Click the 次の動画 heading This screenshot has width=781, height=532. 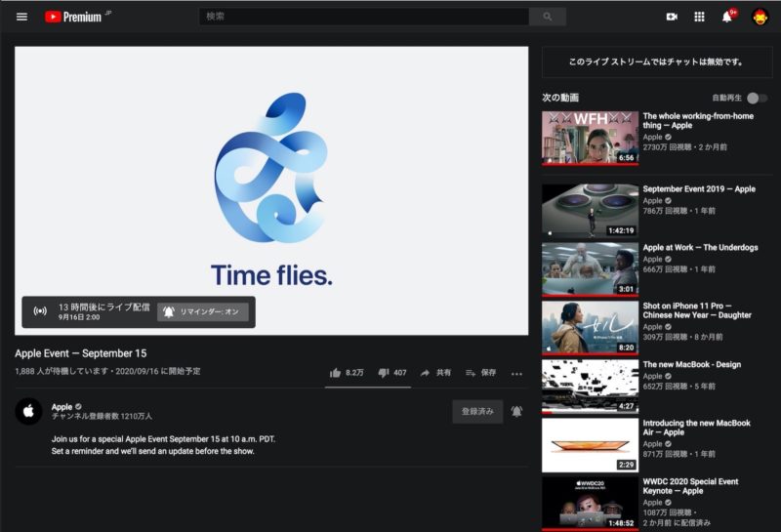[560, 98]
